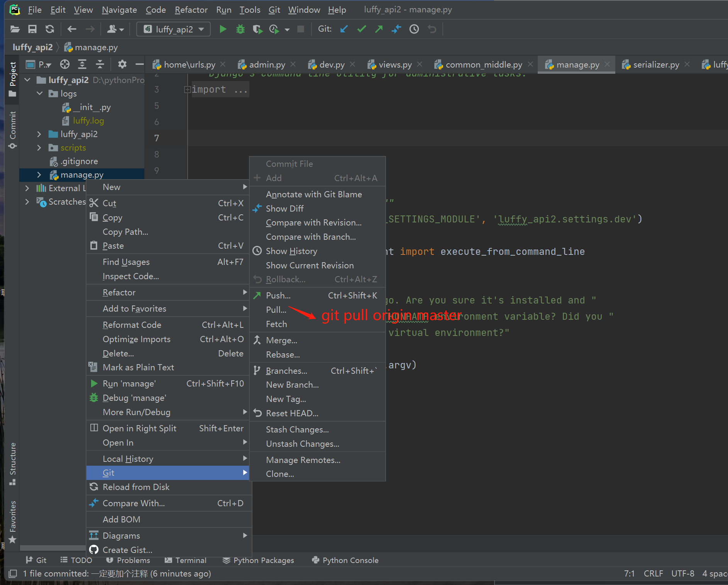This screenshot has height=585, width=728.
Task: Toggle the Structure tool window sidebar button
Action: (13, 463)
